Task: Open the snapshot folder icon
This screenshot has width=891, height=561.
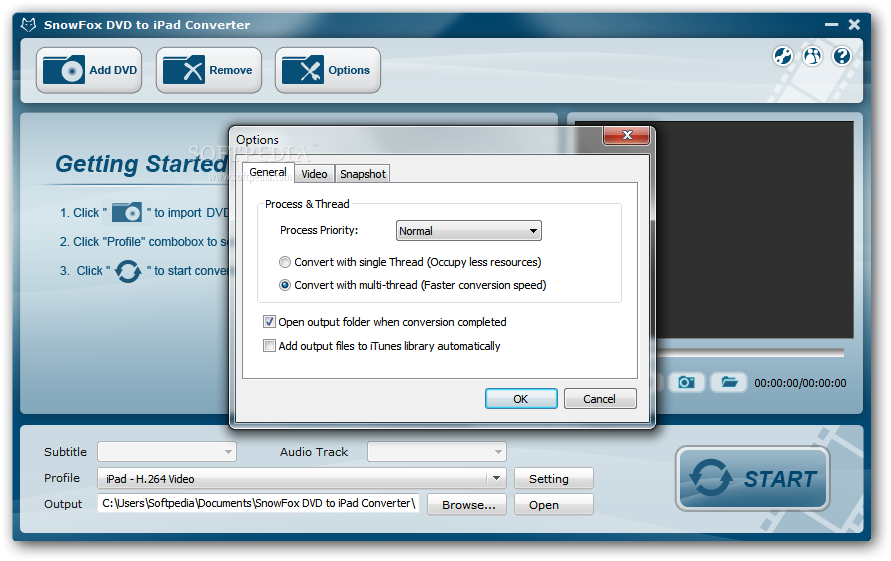Action: coord(729,382)
